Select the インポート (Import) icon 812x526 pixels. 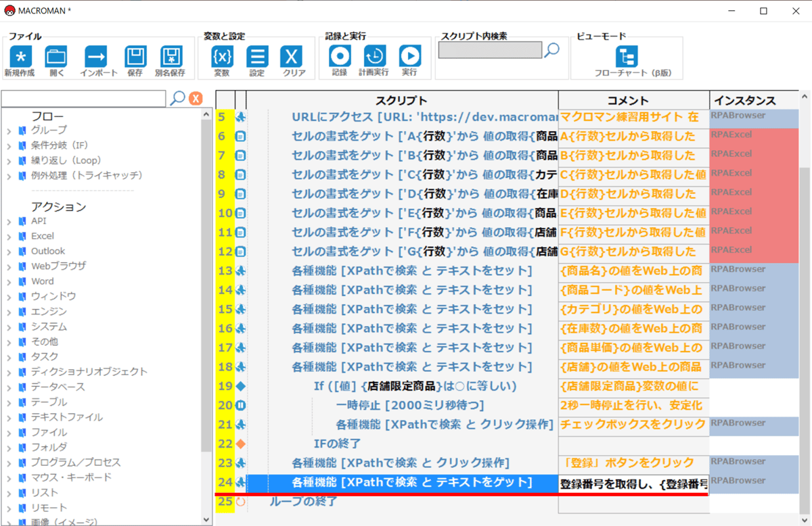[96, 56]
